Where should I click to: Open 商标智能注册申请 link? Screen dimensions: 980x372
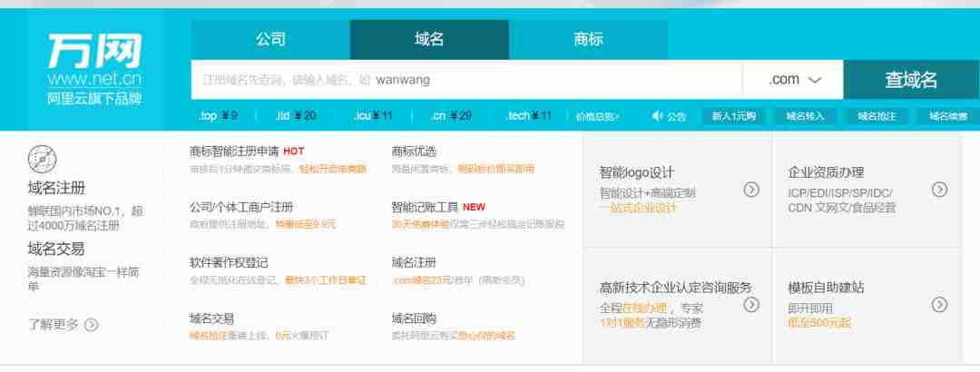234,152
